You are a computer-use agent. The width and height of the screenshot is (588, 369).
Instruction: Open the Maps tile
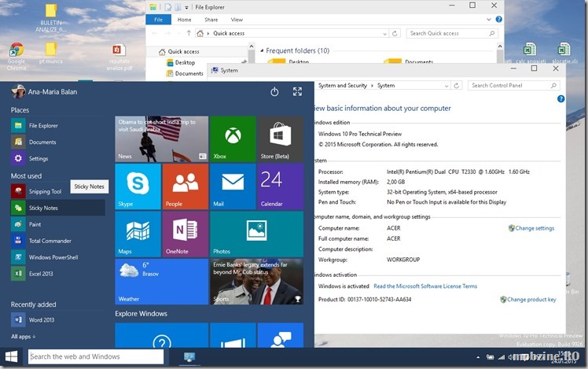pos(138,234)
